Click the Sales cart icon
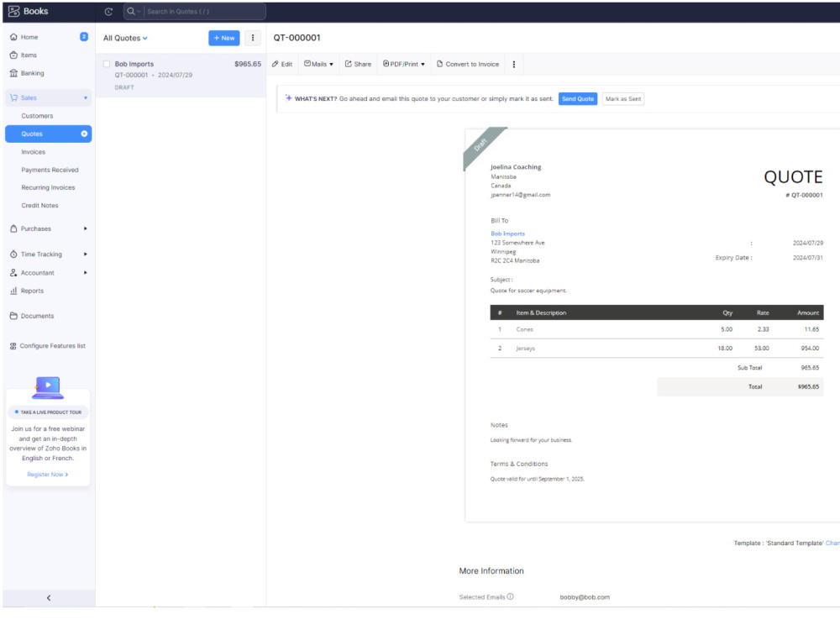Image resolution: width=840 pixels, height=630 pixels. (x=14, y=97)
